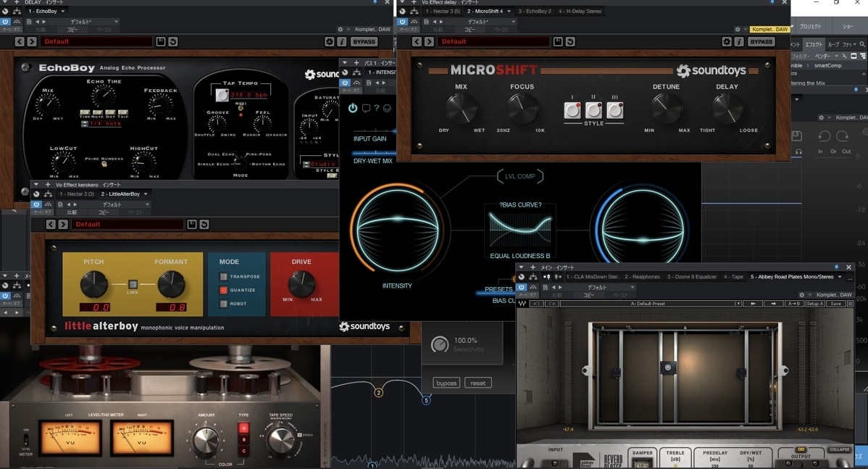Select EQ node 2 on the curve

coord(379,393)
